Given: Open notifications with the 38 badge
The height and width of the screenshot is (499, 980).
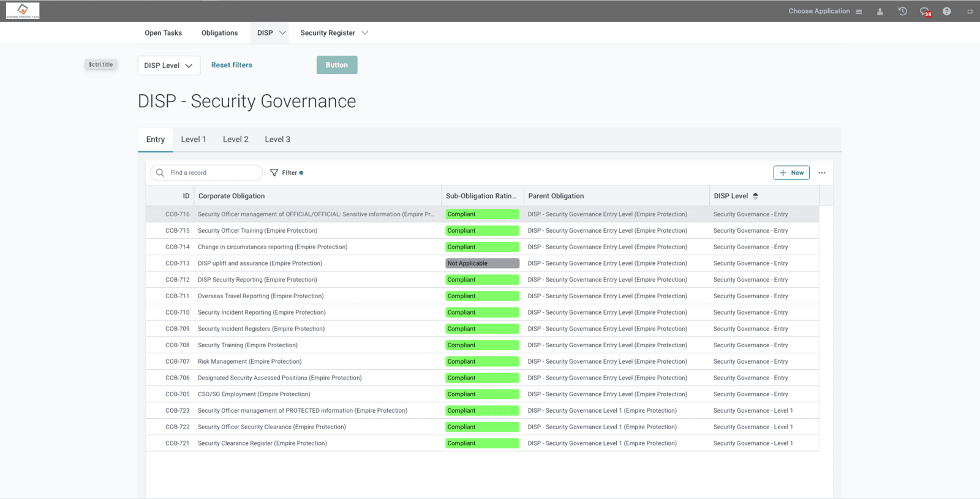Looking at the screenshot, I should coord(924,12).
